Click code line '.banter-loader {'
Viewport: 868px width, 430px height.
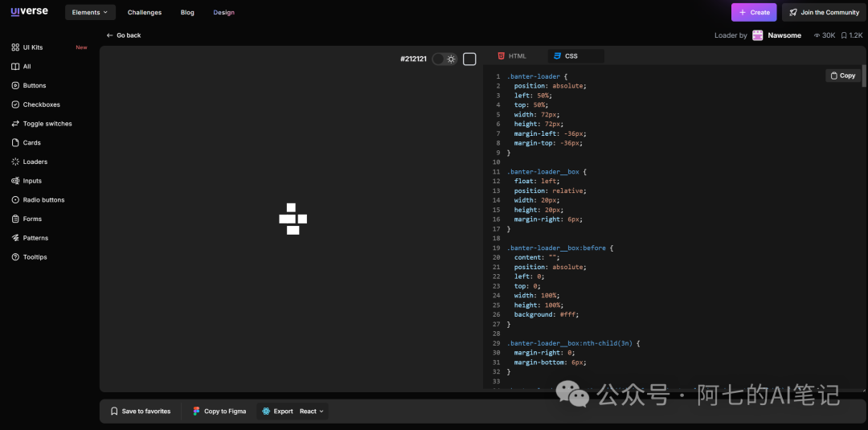click(x=537, y=76)
